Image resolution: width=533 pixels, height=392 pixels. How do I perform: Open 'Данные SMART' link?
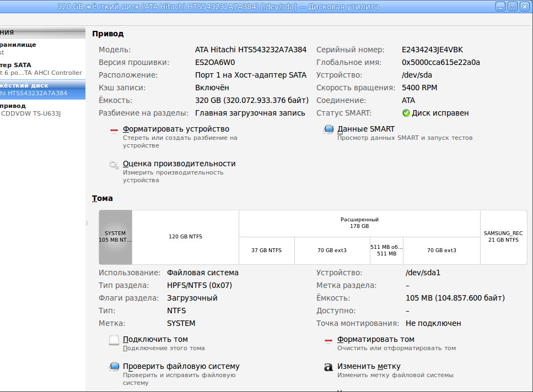coord(366,129)
